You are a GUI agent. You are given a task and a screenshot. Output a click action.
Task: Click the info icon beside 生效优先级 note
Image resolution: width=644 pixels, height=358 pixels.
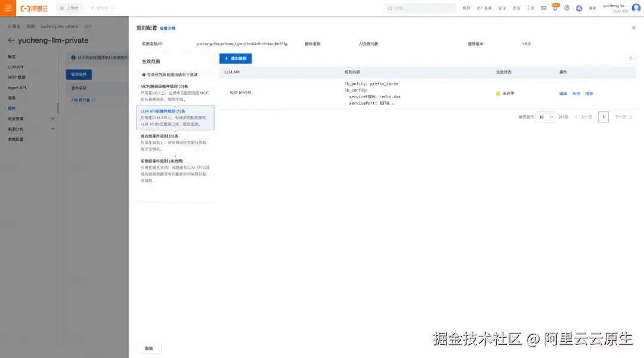pos(144,74)
